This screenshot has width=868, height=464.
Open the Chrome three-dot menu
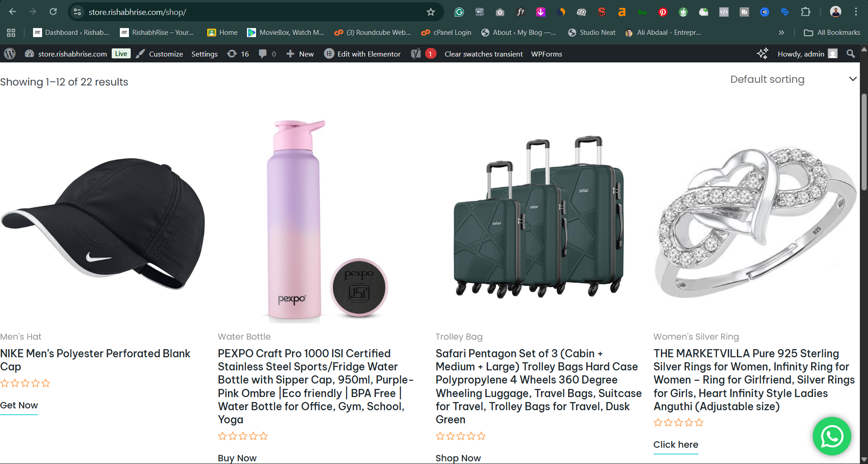[x=856, y=12]
